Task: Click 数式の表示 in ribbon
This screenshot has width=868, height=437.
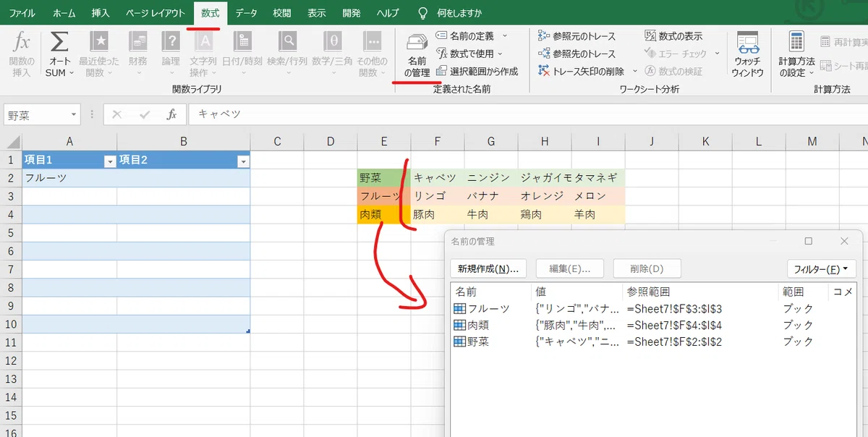Action: (673, 35)
